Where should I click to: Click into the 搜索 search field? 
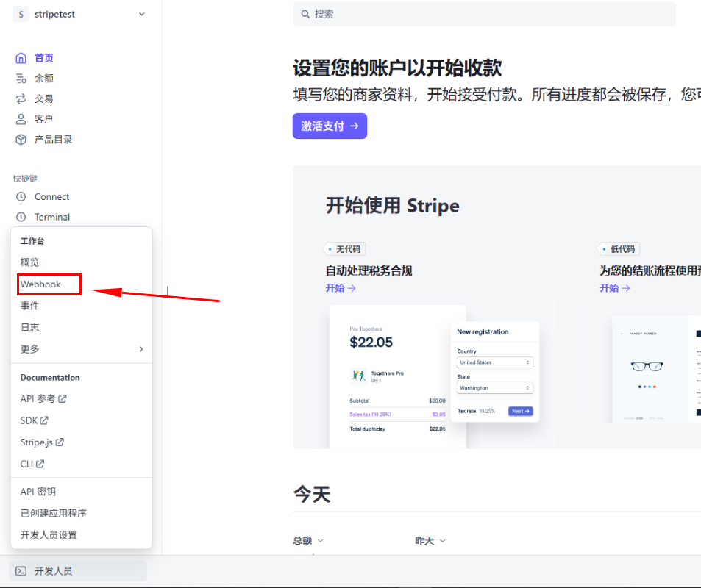484,14
